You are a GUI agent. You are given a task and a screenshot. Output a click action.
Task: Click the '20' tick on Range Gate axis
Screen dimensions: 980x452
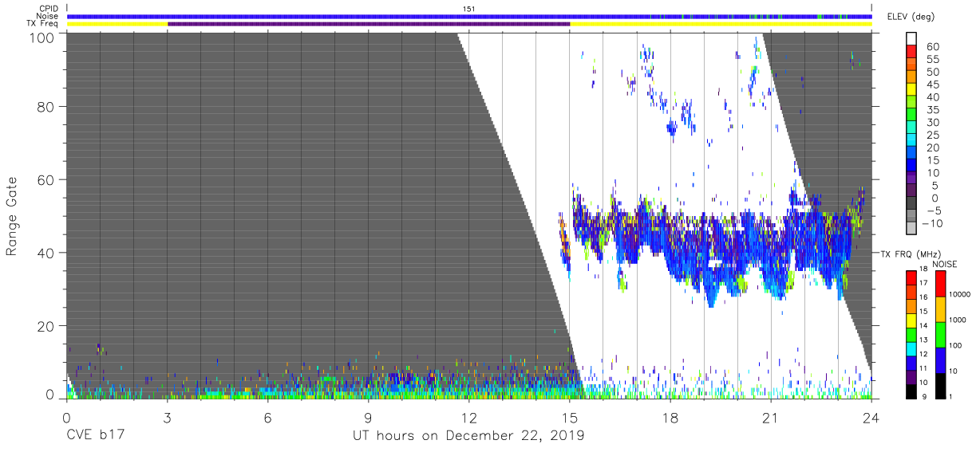(x=45, y=327)
